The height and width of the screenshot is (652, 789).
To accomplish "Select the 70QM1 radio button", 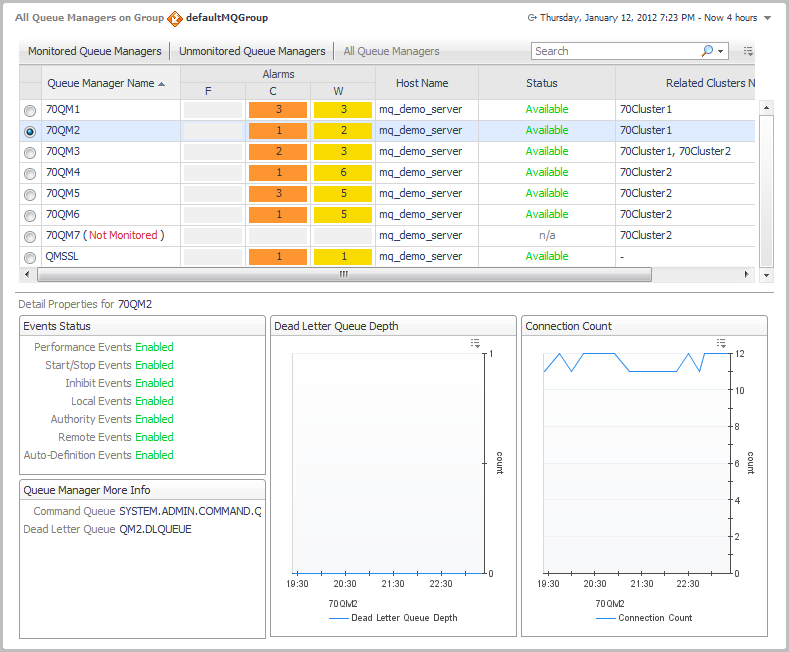I will tap(30, 110).
